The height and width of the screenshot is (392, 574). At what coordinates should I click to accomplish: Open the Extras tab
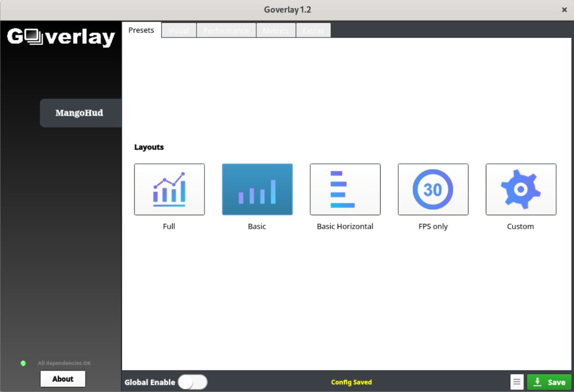coord(313,31)
